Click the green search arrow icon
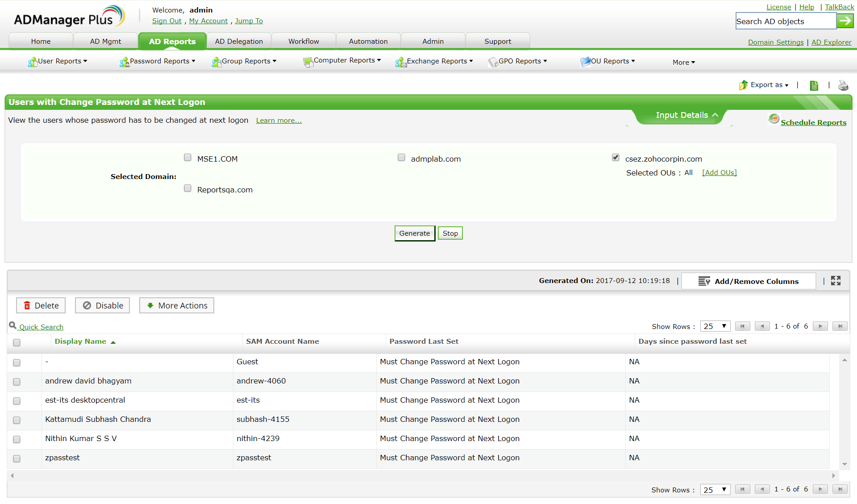 845,21
